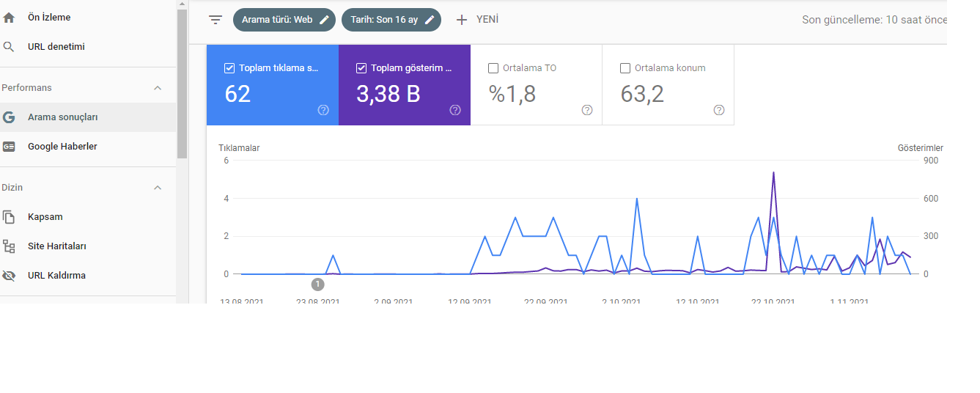Click the Google Haberler news icon
The image size is (980, 393).
(9, 147)
